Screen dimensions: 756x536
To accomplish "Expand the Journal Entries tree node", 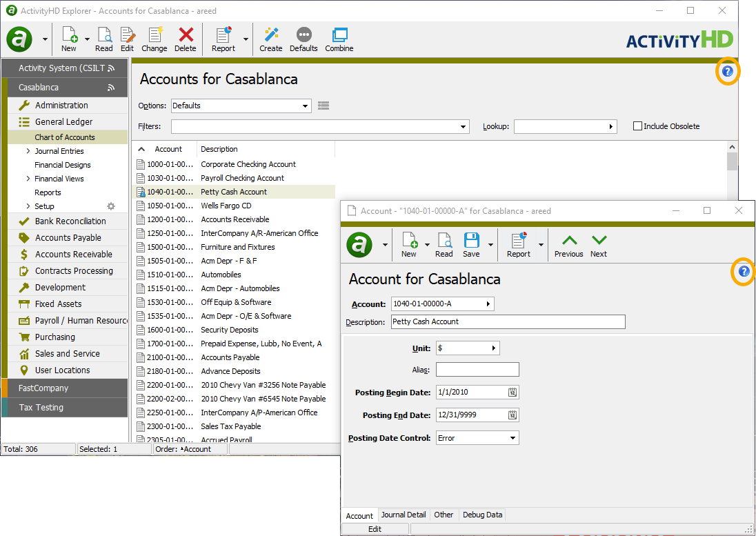I will 28,151.
